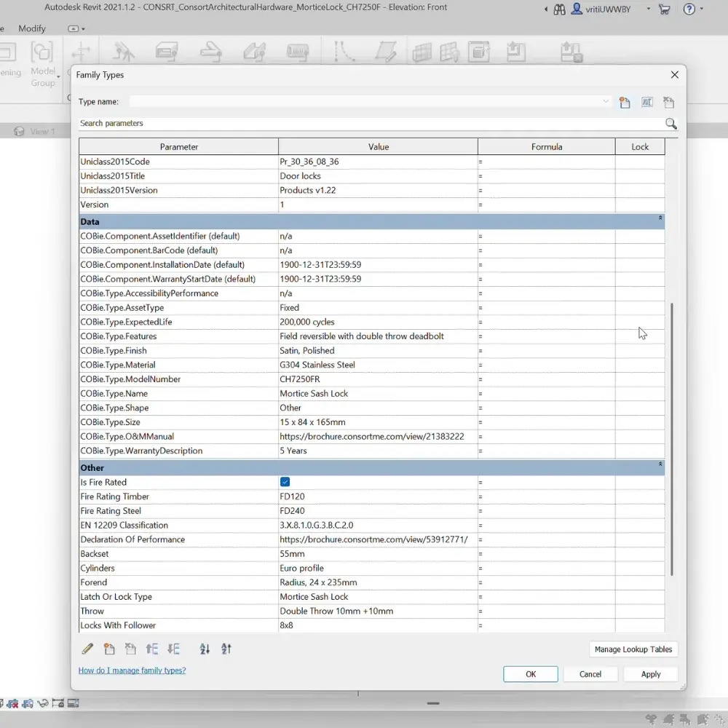728x728 pixels.
Task: Click the Delete Parameter icon
Action: (x=131, y=649)
